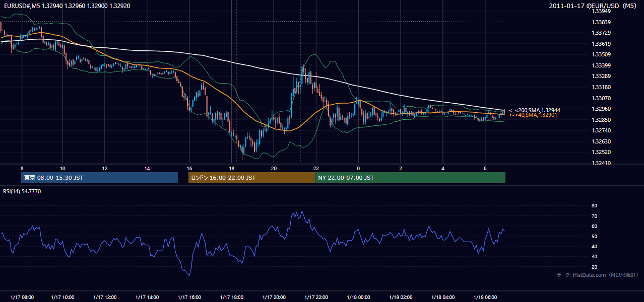Viewport: 644px width, 302px height.
Task: Click RSI axis level 60
Action: click(x=594, y=226)
